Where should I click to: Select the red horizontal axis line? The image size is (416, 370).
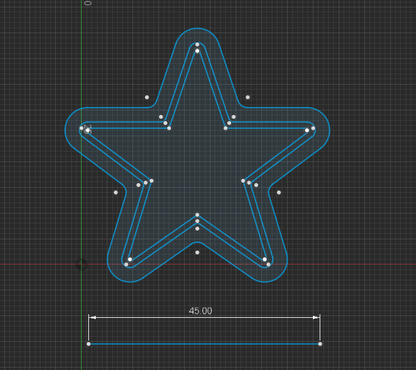click(x=208, y=264)
